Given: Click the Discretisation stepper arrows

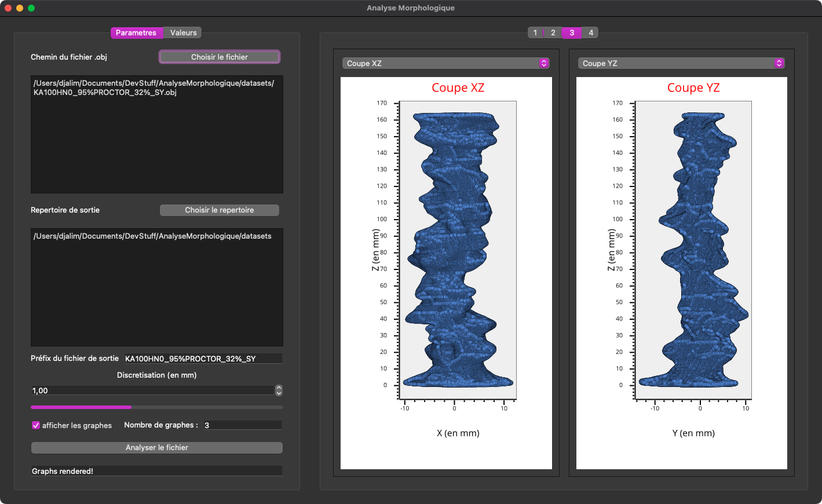Looking at the screenshot, I should point(279,390).
